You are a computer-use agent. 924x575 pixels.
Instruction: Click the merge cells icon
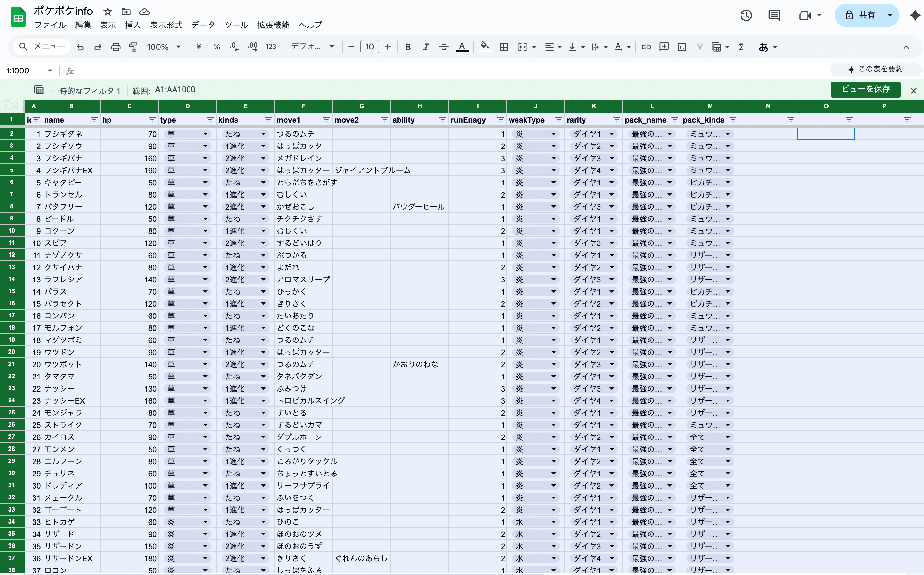pyautogui.click(x=523, y=47)
